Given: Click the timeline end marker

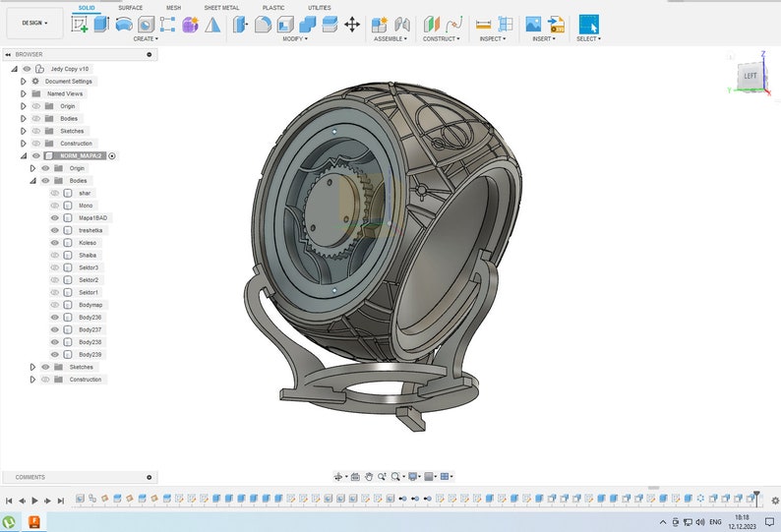Looking at the screenshot, I should (x=756, y=498).
